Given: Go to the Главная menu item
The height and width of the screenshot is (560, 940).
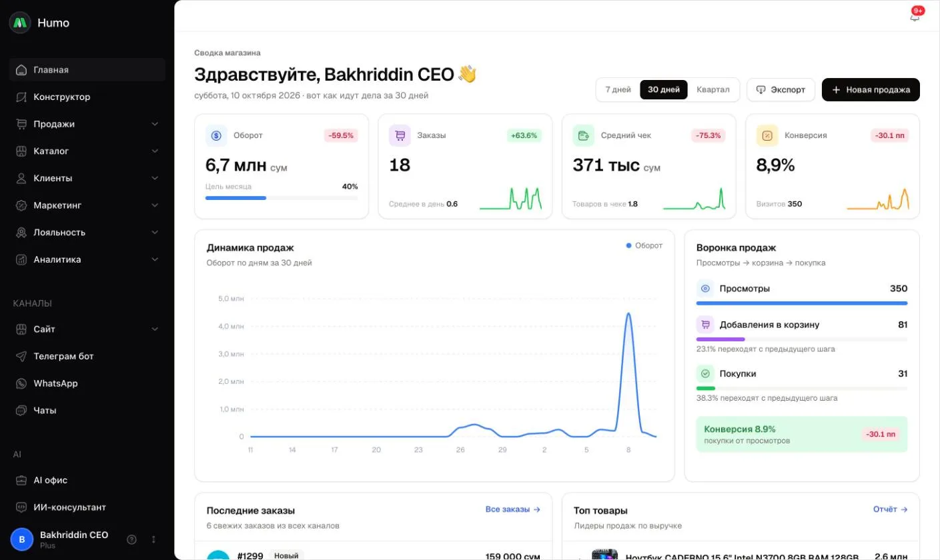Looking at the screenshot, I should coord(87,70).
